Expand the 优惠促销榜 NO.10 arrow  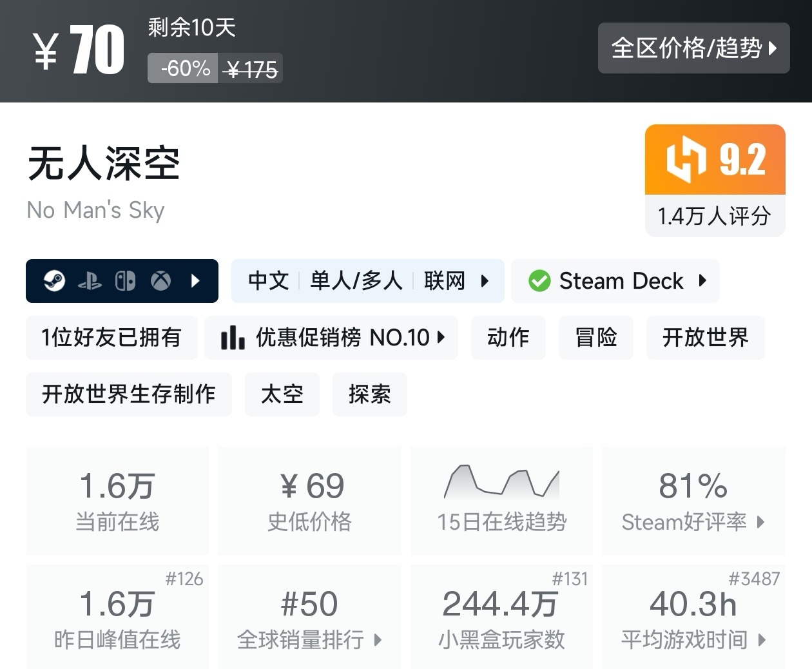441,336
